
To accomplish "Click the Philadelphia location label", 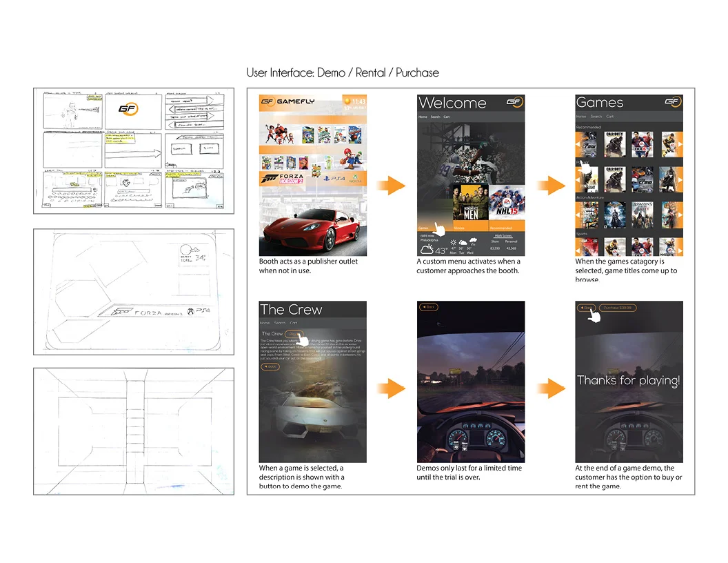I will [429, 240].
